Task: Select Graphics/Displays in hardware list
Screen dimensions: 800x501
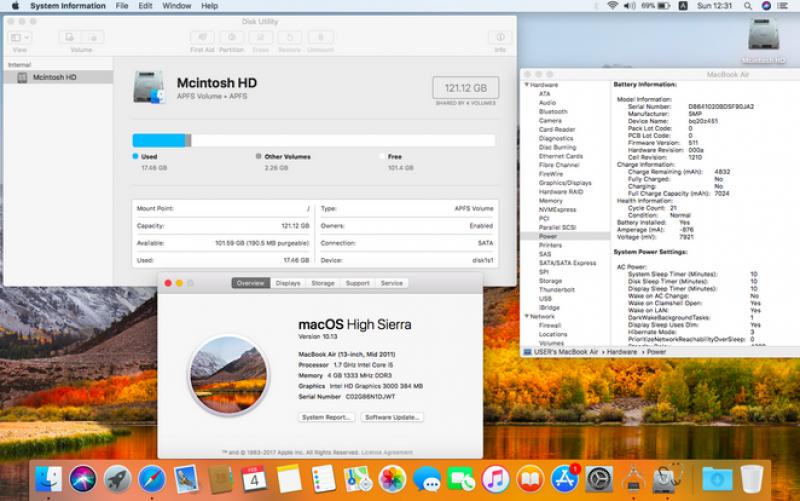Action: pyautogui.click(x=565, y=183)
